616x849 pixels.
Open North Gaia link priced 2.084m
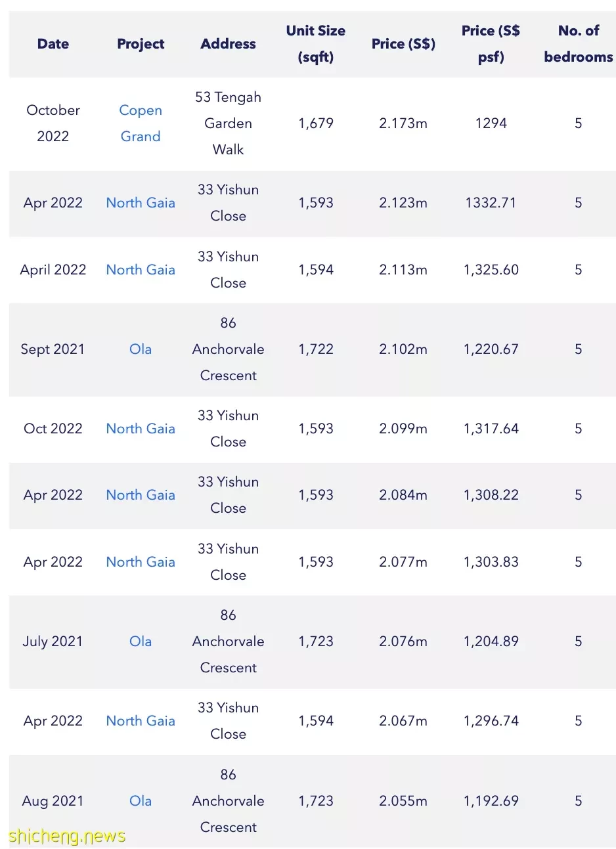click(x=141, y=495)
